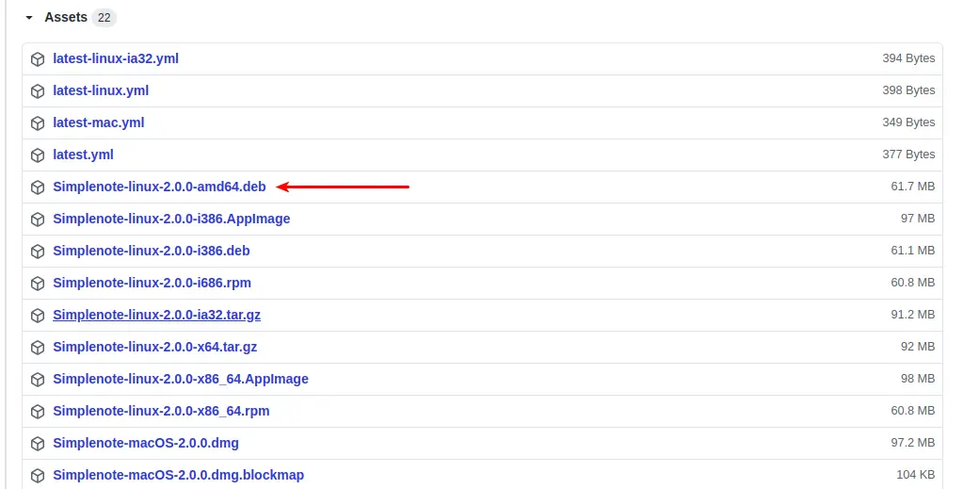Download Simplenote-linux-2.0.0-amd64.deb package

pyautogui.click(x=159, y=187)
